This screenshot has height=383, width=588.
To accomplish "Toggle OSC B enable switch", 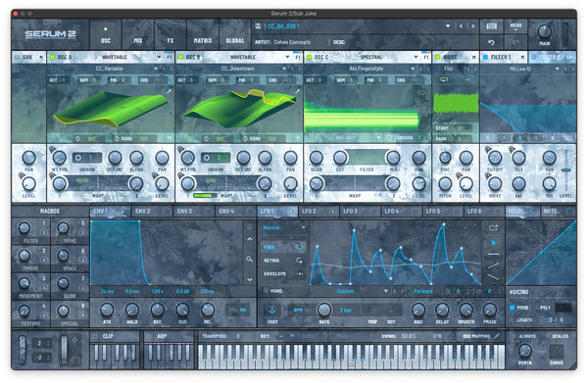I will coord(180,57).
